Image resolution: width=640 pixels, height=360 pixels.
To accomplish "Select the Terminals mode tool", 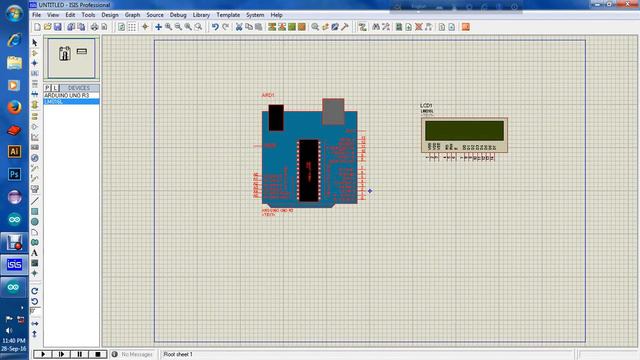I will (35, 116).
